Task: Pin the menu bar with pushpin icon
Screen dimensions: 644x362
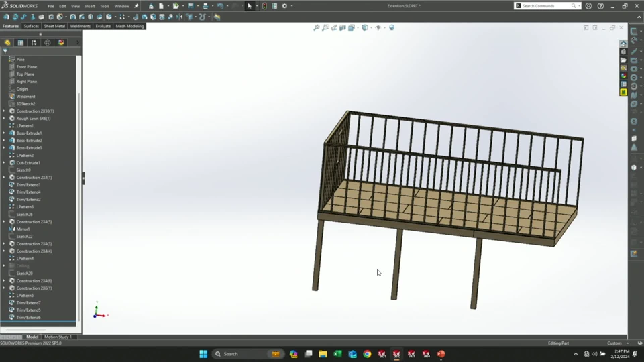Action: point(136,6)
